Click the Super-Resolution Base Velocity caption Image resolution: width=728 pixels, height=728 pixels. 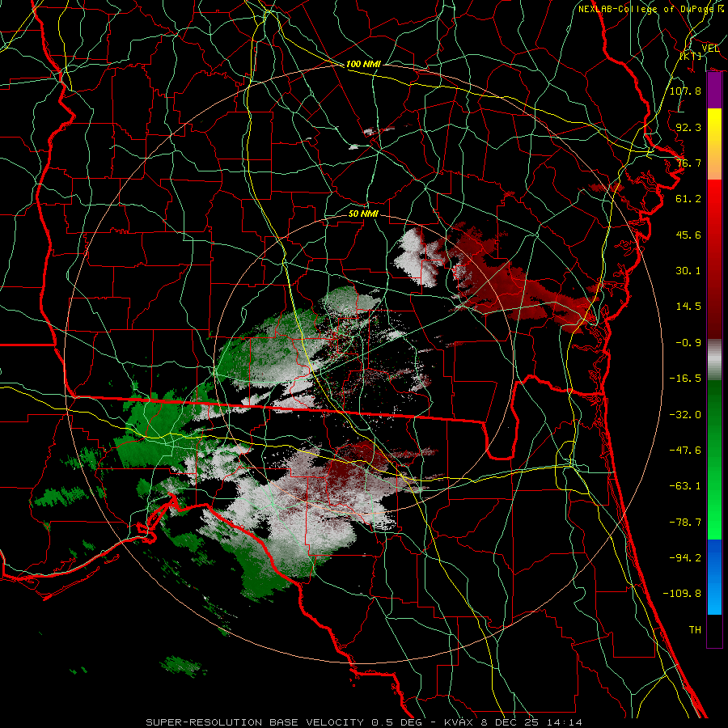coord(365,722)
